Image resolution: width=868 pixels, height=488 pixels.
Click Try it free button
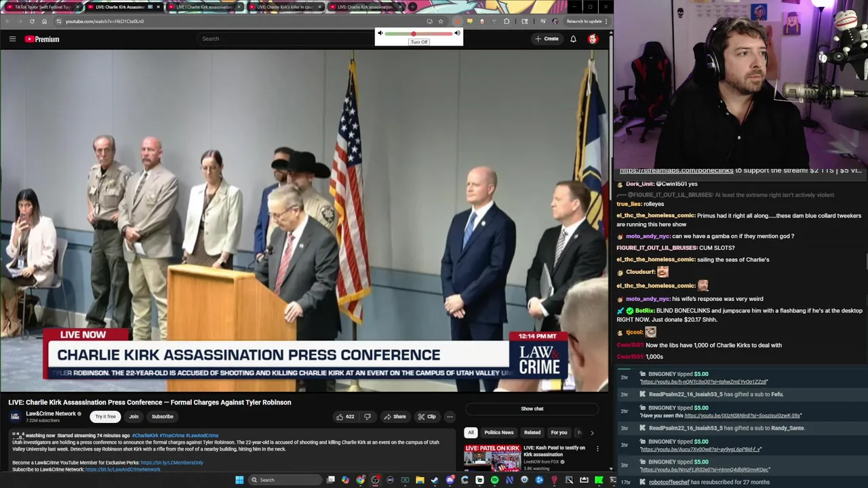(x=105, y=417)
